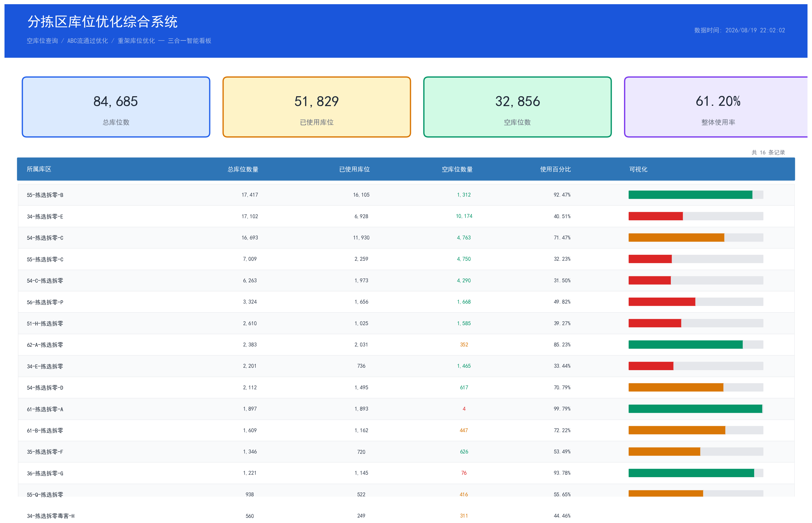Viewport: 812px width, 523px height.
Task: Select the row name 54-C-拣选拆零
Action: [x=45, y=281]
